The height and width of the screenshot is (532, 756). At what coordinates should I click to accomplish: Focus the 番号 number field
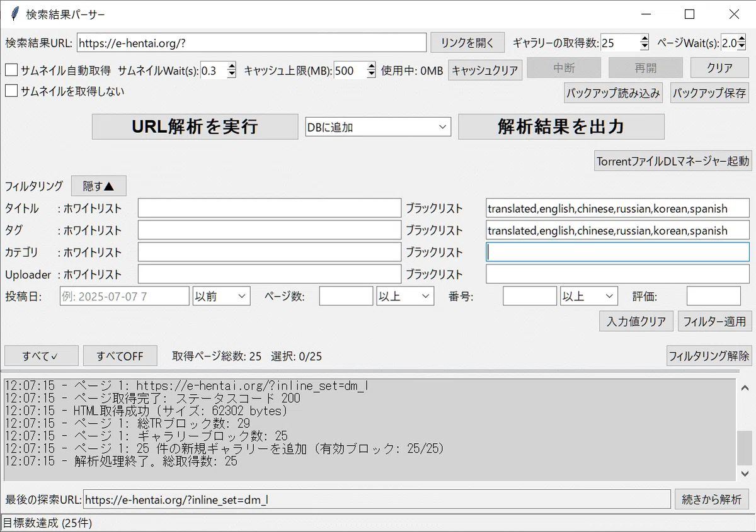click(x=530, y=296)
